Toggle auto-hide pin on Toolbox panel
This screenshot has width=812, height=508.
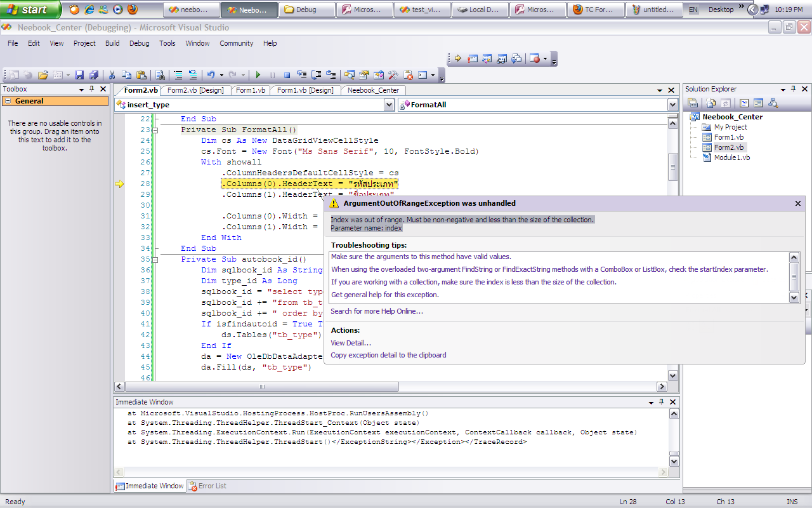point(92,89)
